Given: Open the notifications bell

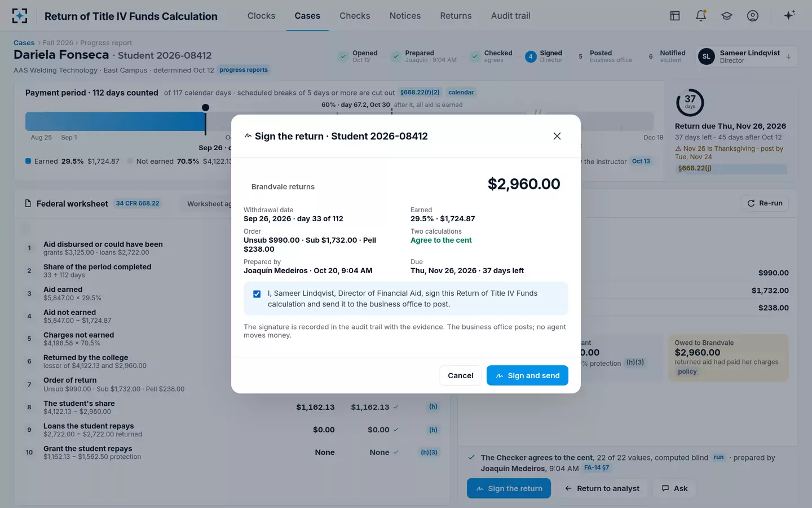Looking at the screenshot, I should click(x=701, y=16).
